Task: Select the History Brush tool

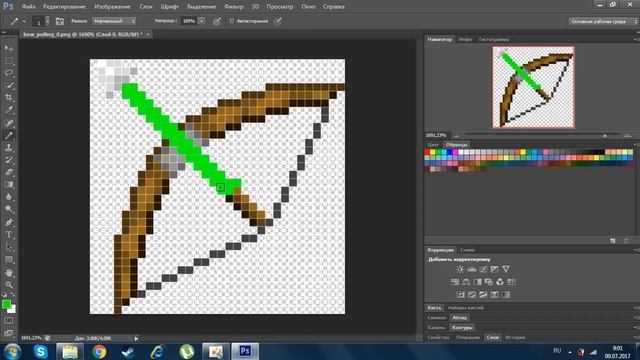Action: 9,160
